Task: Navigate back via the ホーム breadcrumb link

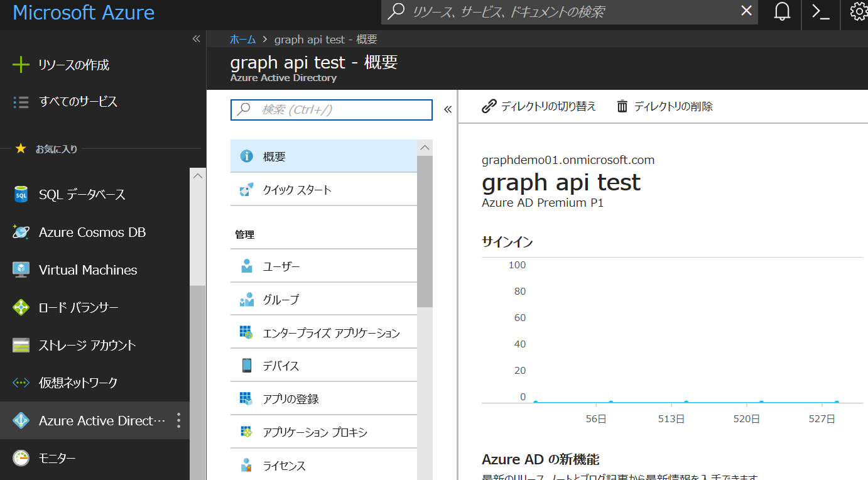Action: coord(242,39)
